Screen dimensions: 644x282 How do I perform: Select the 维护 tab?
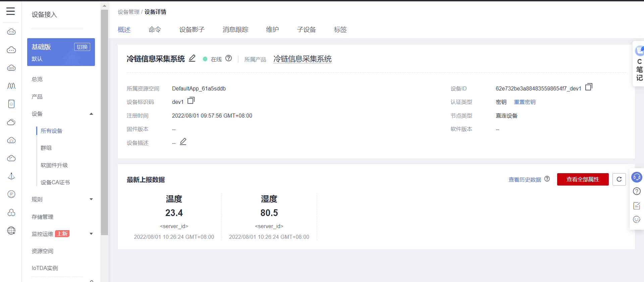pyautogui.click(x=272, y=29)
